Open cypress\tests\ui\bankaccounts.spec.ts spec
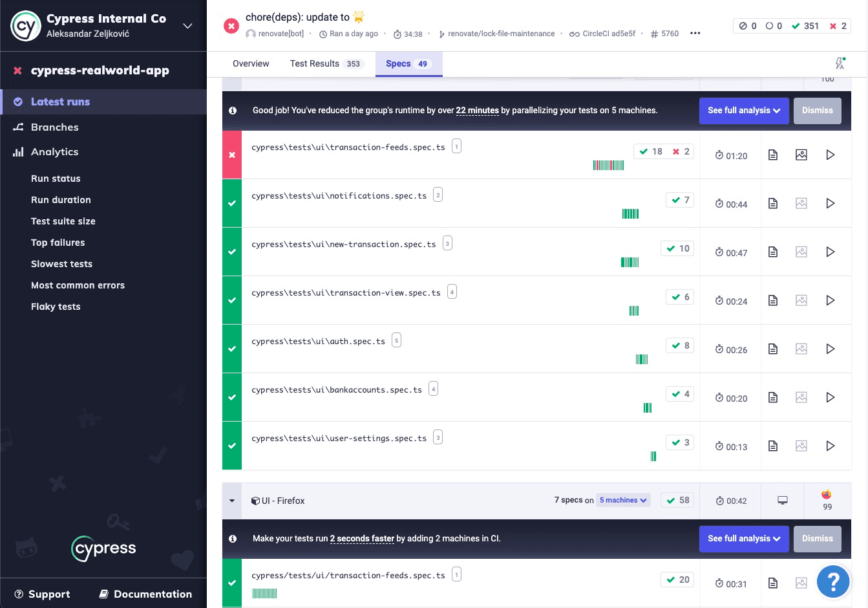Viewport: 868px width, 608px height. pos(337,390)
